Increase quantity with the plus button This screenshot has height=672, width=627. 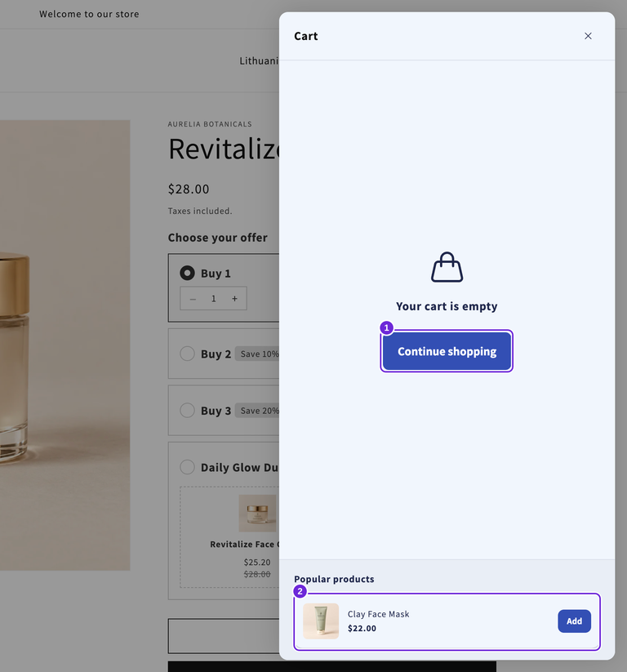click(234, 299)
